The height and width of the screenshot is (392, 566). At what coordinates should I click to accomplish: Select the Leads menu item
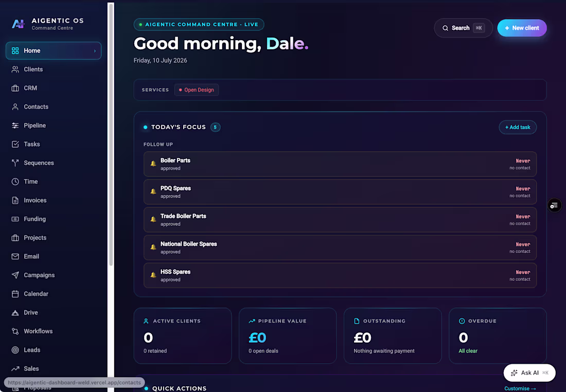pos(54,350)
